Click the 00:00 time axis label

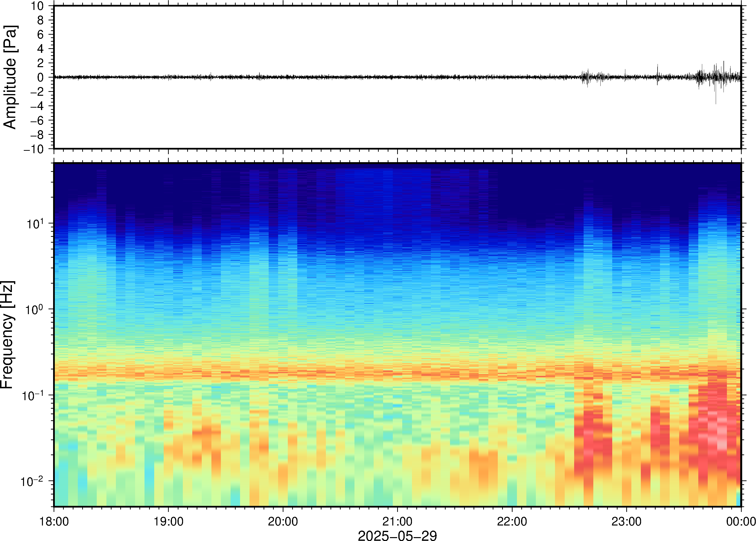coord(741,521)
